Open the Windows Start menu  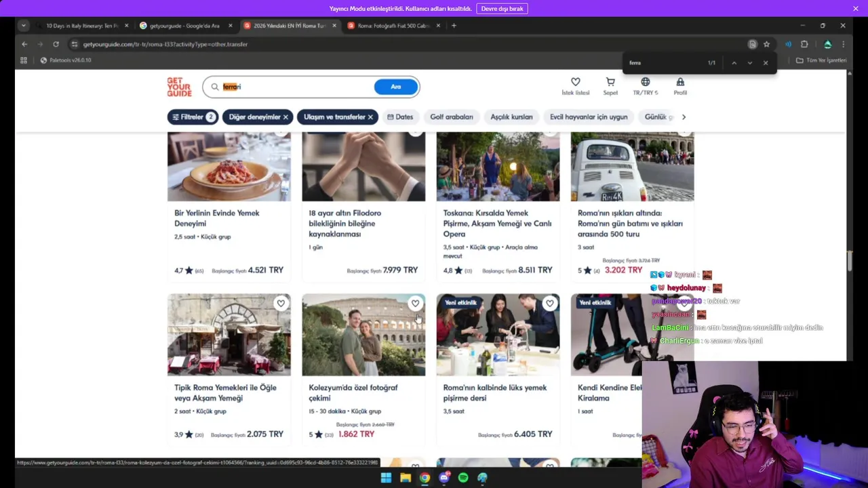[386, 478]
